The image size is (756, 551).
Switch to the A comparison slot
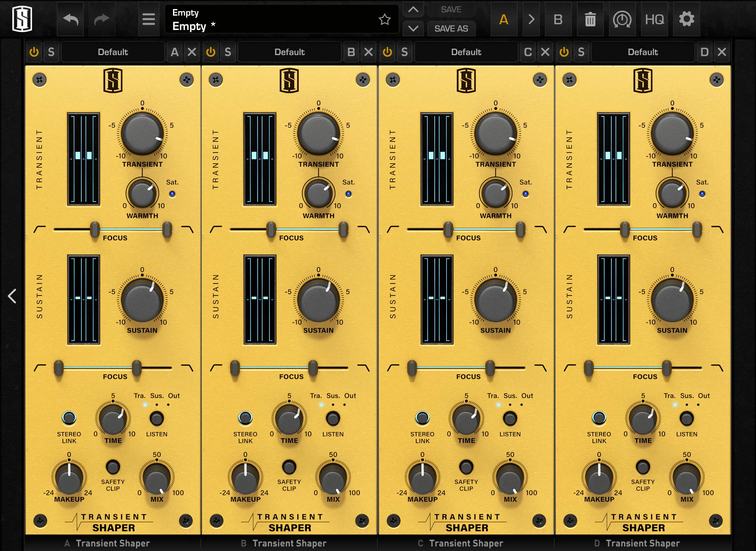[503, 19]
